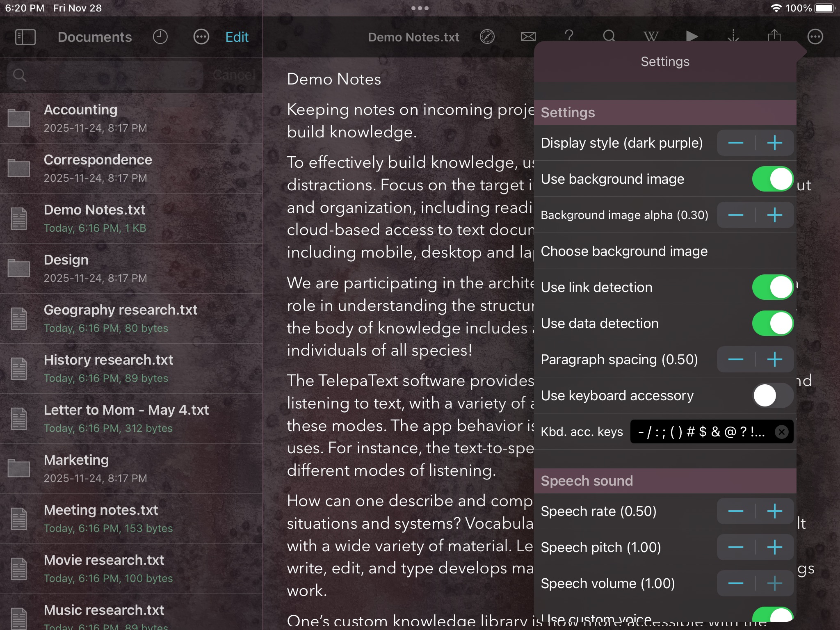This screenshot has width=840, height=630.
Task: Enable Use keyboard accessory switch
Action: 772,395
